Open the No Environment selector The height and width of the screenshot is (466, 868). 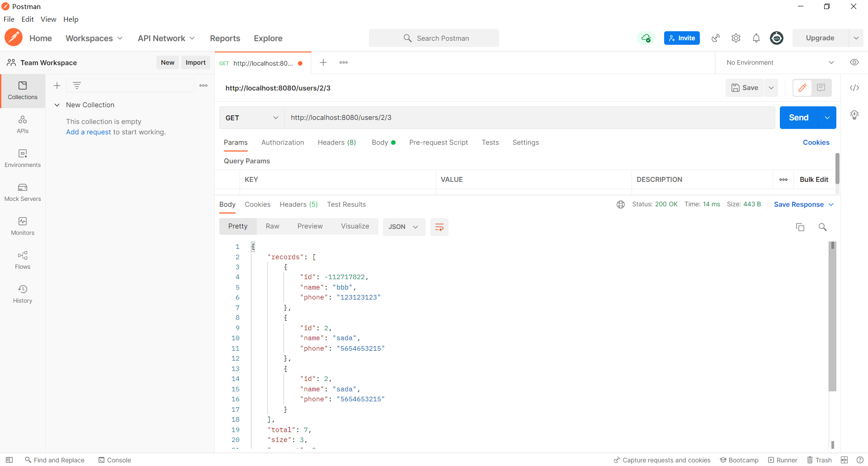(x=780, y=62)
